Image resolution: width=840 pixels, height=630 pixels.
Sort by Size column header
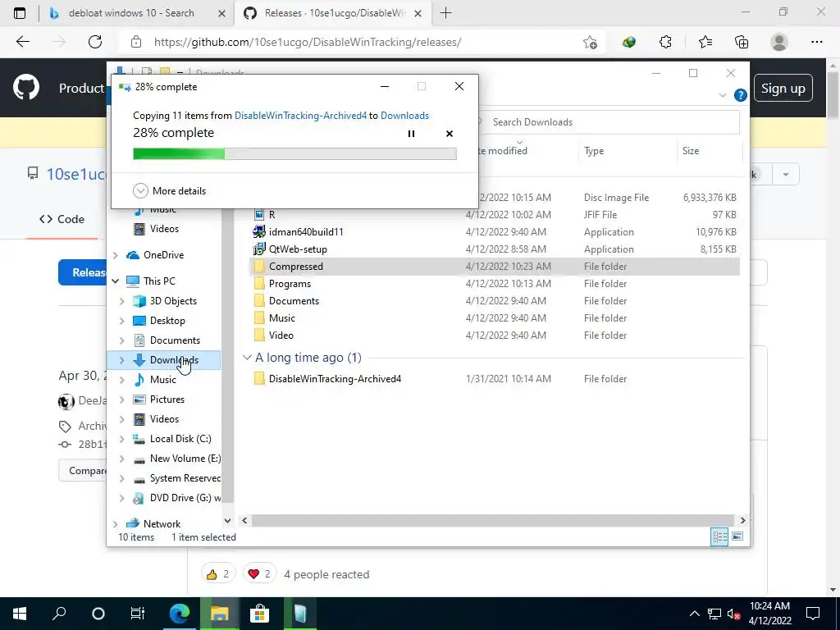pyautogui.click(x=691, y=151)
